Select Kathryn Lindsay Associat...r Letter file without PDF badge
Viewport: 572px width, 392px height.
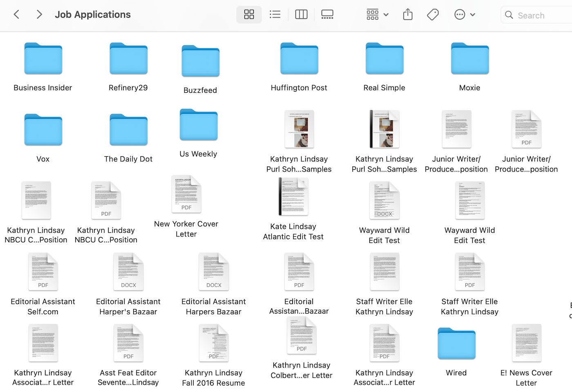click(43, 343)
